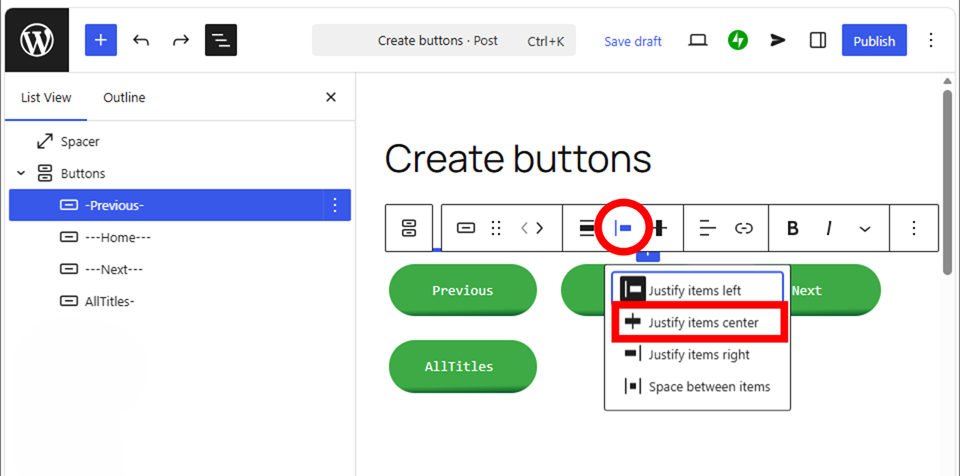Redo the last change
This screenshot has height=476, width=960.
(181, 40)
